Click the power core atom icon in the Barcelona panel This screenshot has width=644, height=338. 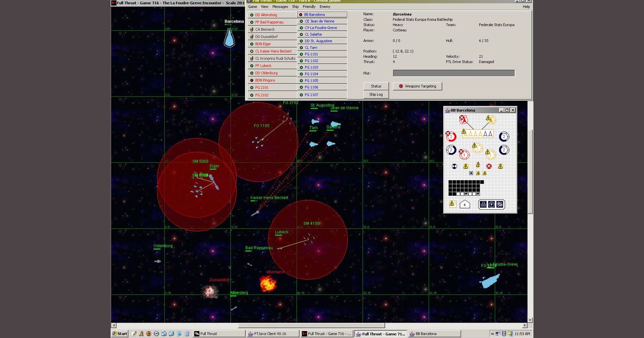tap(499, 204)
